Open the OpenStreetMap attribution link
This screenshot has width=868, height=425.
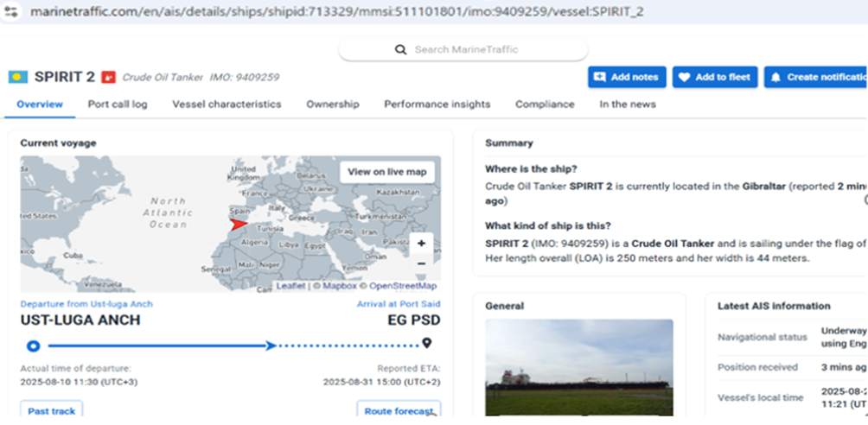coord(403,286)
